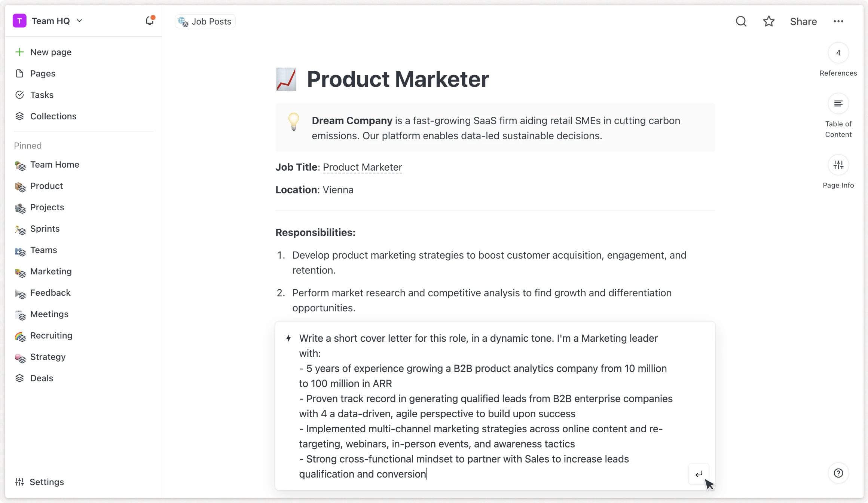The width and height of the screenshot is (868, 503).
Task: Click the Share button
Action: 803,22
